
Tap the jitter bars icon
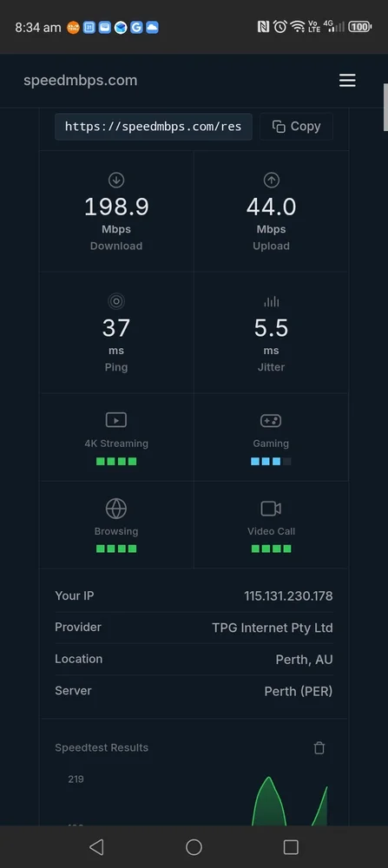[271, 302]
